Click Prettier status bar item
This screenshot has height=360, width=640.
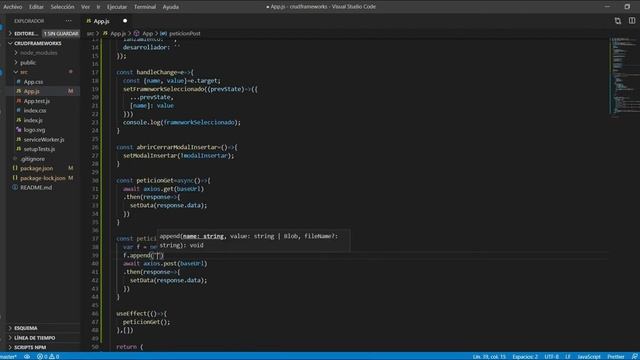click(x=616, y=356)
